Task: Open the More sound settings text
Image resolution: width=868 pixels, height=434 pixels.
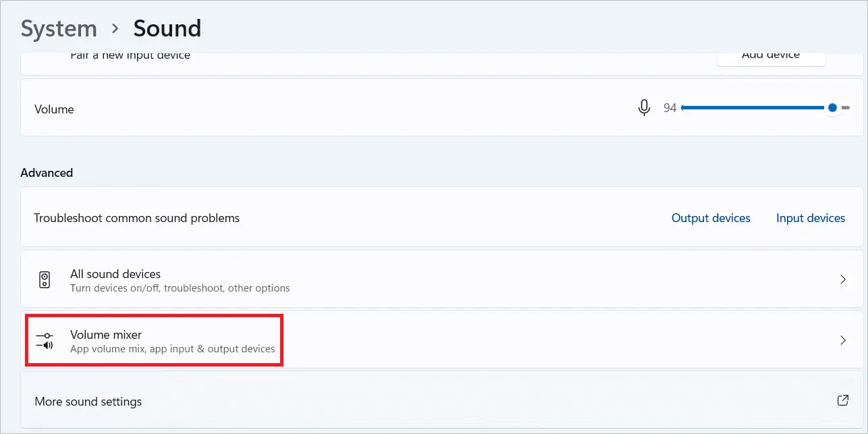Action: coord(88,402)
